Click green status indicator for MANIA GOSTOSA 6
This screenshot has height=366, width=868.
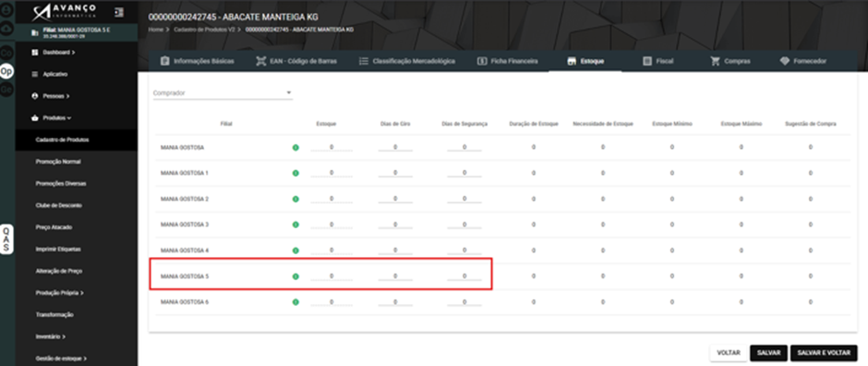click(x=295, y=302)
